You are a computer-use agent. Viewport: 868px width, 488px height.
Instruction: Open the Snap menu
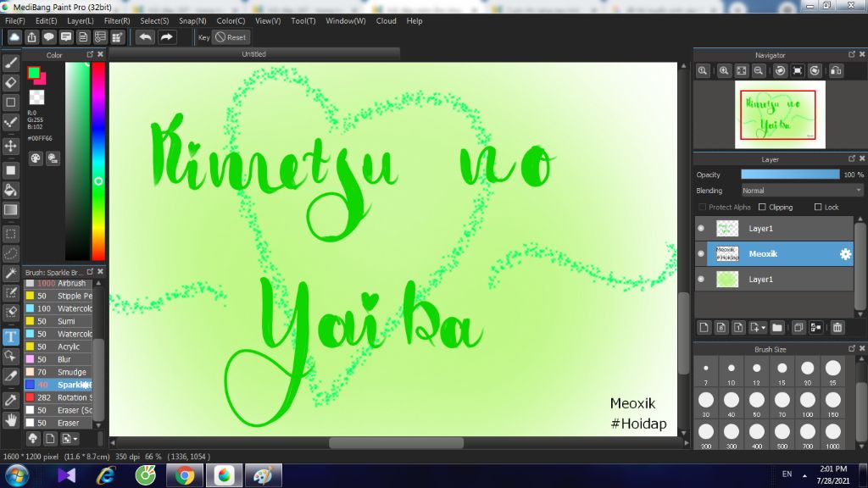point(192,21)
